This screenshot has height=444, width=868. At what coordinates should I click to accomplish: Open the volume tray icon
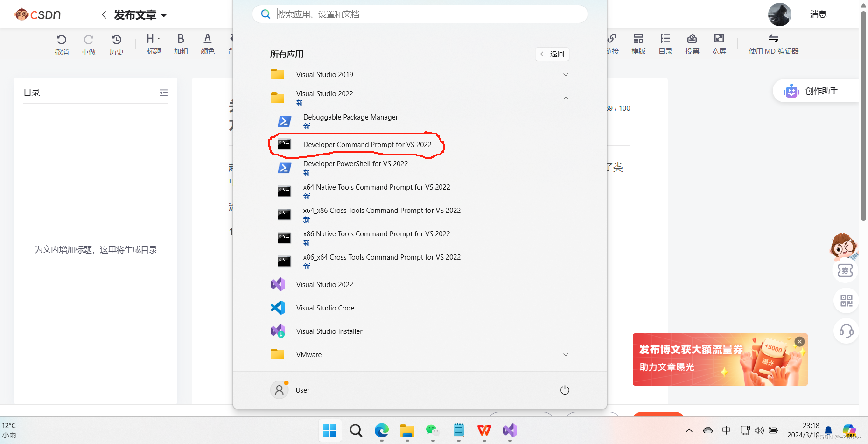pos(759,430)
